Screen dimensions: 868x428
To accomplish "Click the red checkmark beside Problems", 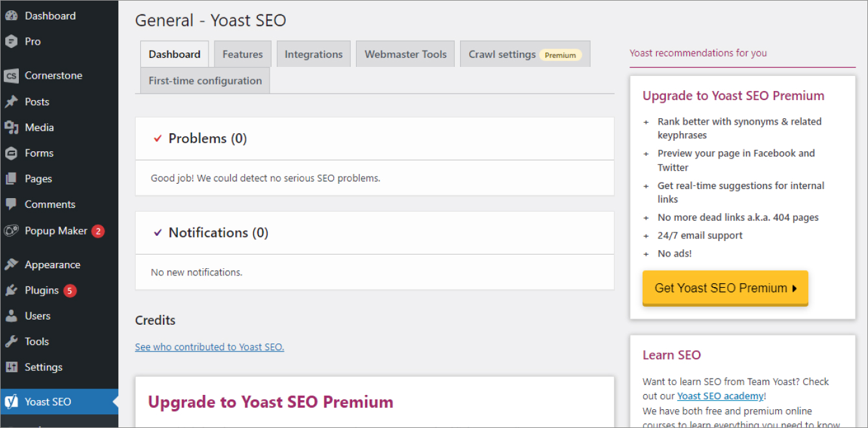I will click(x=157, y=138).
